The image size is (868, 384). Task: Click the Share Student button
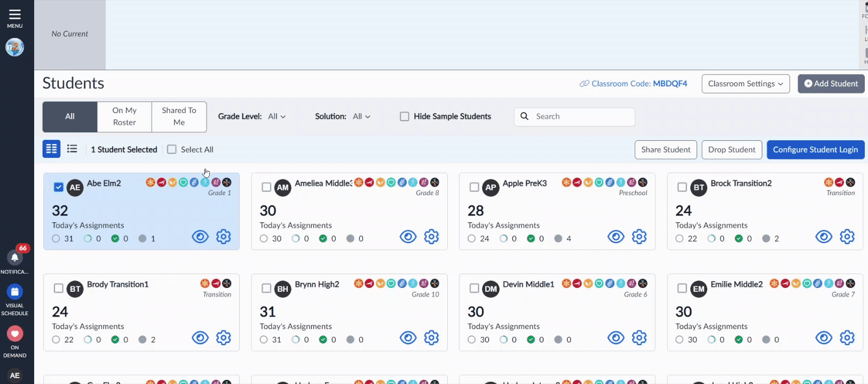[x=666, y=150]
